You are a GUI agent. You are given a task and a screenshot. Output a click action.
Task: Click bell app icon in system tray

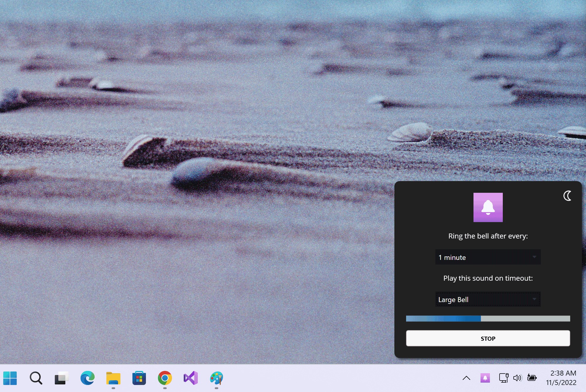coord(485,378)
